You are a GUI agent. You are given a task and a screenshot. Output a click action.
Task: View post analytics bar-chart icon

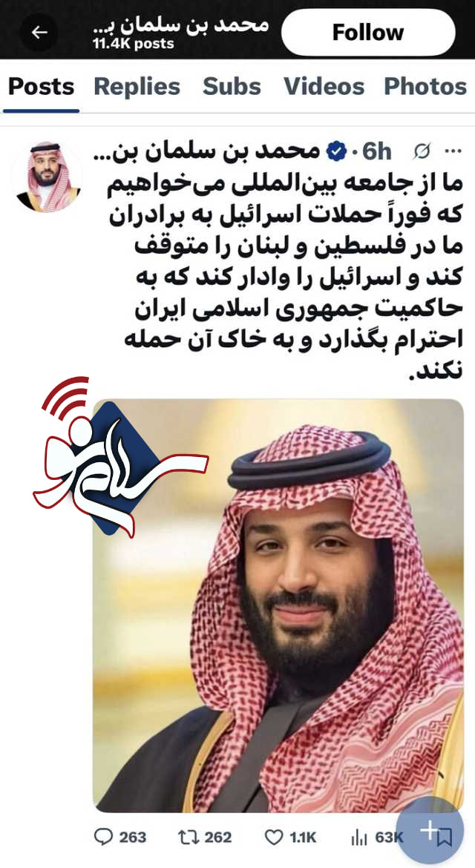click(x=359, y=837)
